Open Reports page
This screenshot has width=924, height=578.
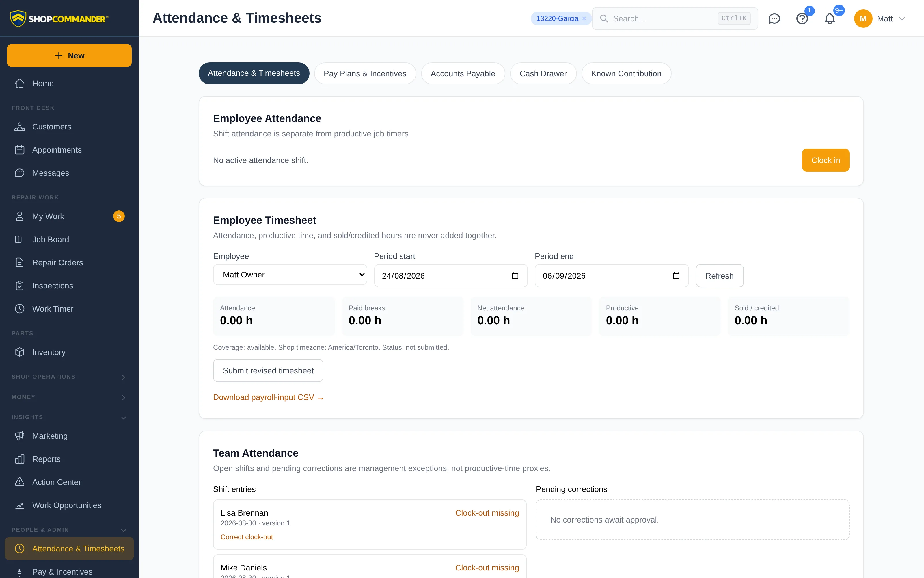click(x=69, y=459)
